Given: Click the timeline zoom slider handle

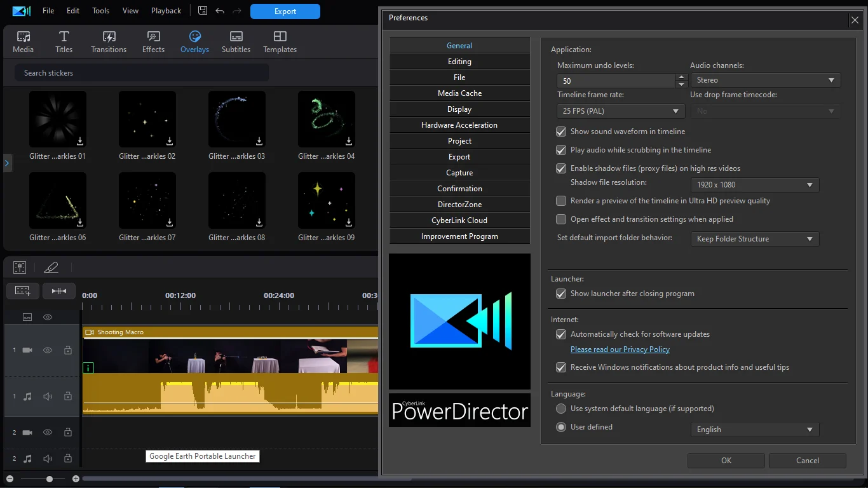Looking at the screenshot, I should point(50,478).
